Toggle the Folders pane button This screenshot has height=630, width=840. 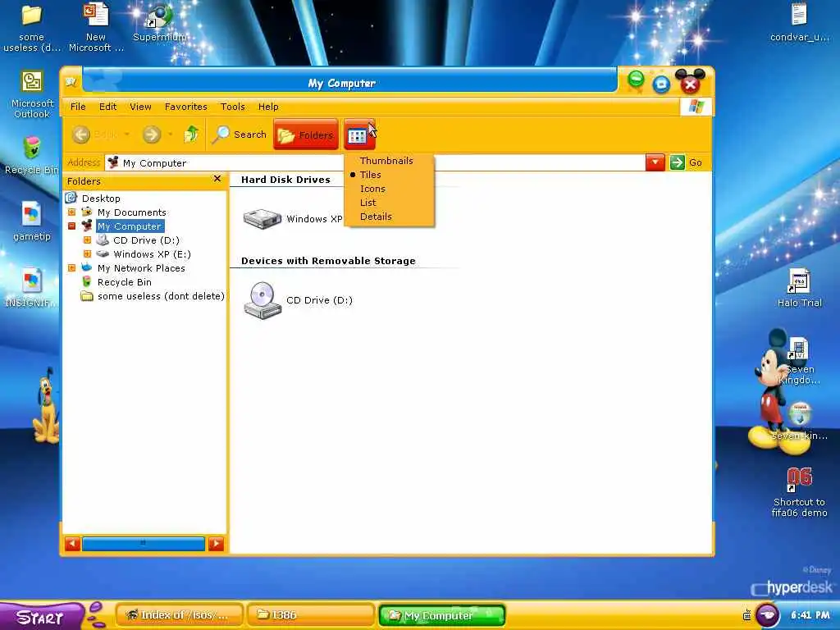pyautogui.click(x=306, y=135)
